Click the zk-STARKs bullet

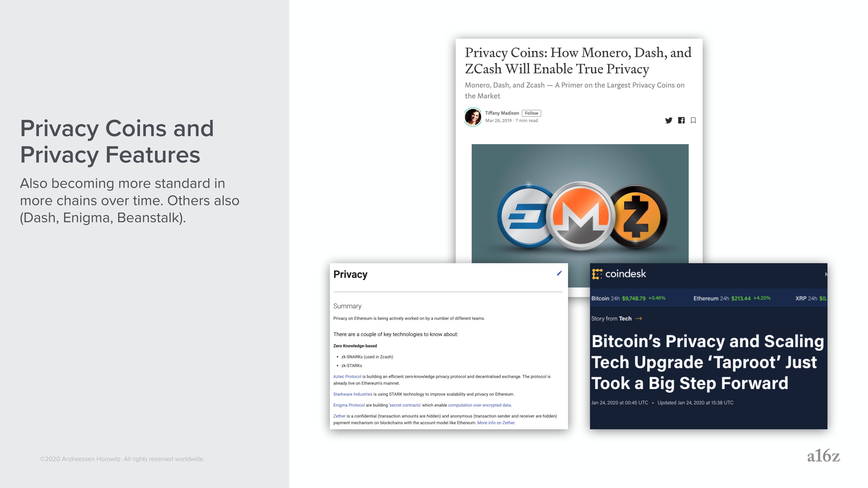pos(351,366)
